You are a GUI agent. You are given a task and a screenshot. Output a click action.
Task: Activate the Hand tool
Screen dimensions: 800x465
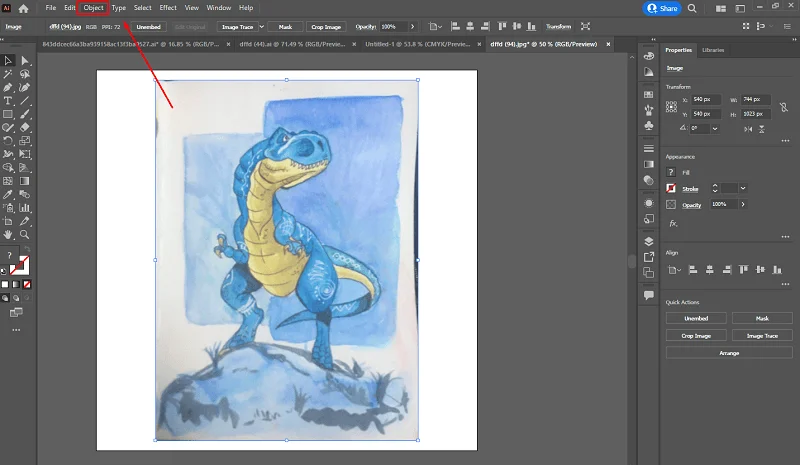click(8, 234)
